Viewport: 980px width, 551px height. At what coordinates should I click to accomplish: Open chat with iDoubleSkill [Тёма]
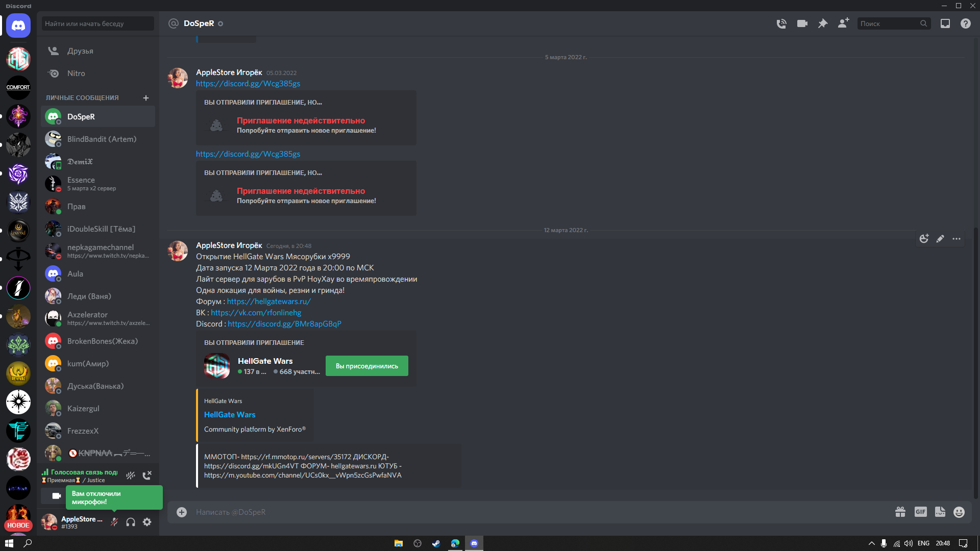[98, 229]
